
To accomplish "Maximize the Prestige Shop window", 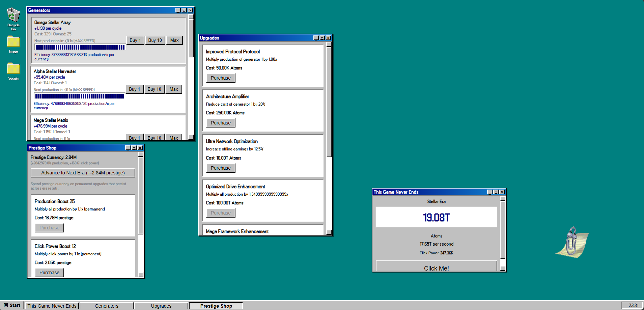I will click(134, 148).
